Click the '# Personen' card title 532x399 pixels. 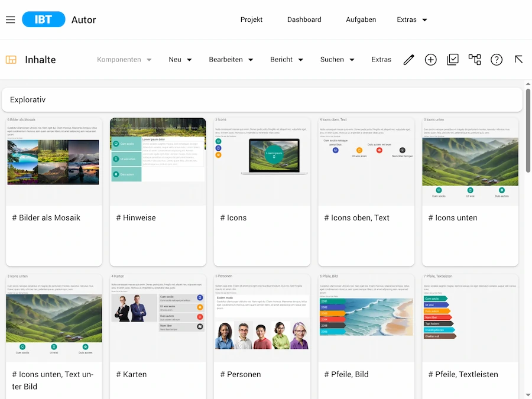click(241, 375)
